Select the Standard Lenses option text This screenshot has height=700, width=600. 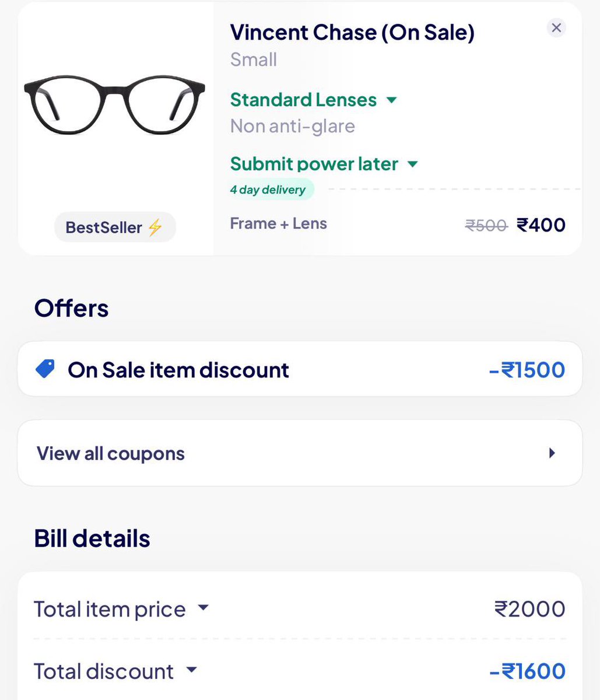(303, 100)
